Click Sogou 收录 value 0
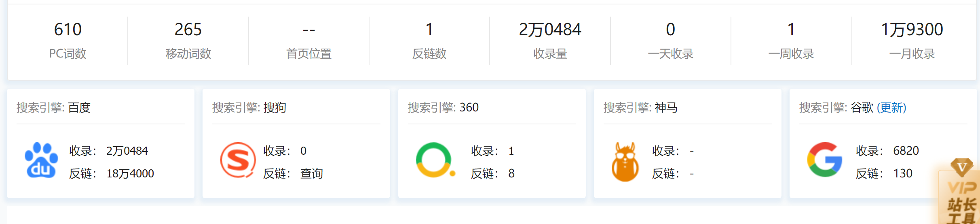The width and height of the screenshot is (980, 224). (303, 151)
